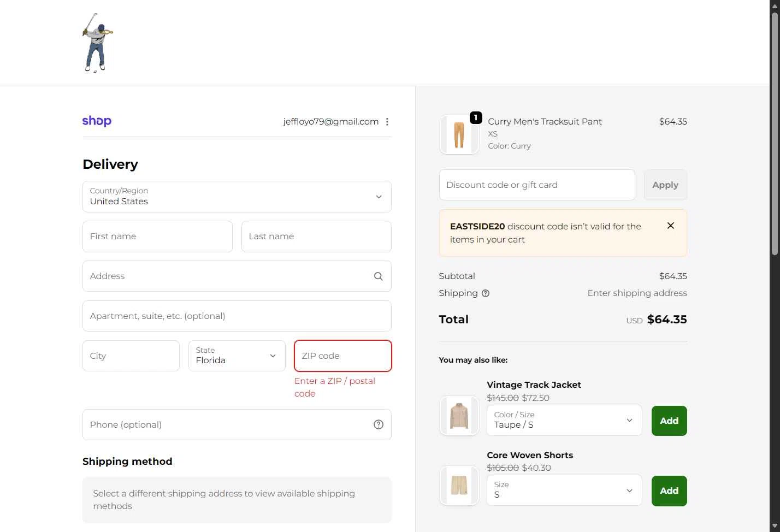780x532 pixels.
Task: Click the Phone (optional) field
Action: pos(237,425)
